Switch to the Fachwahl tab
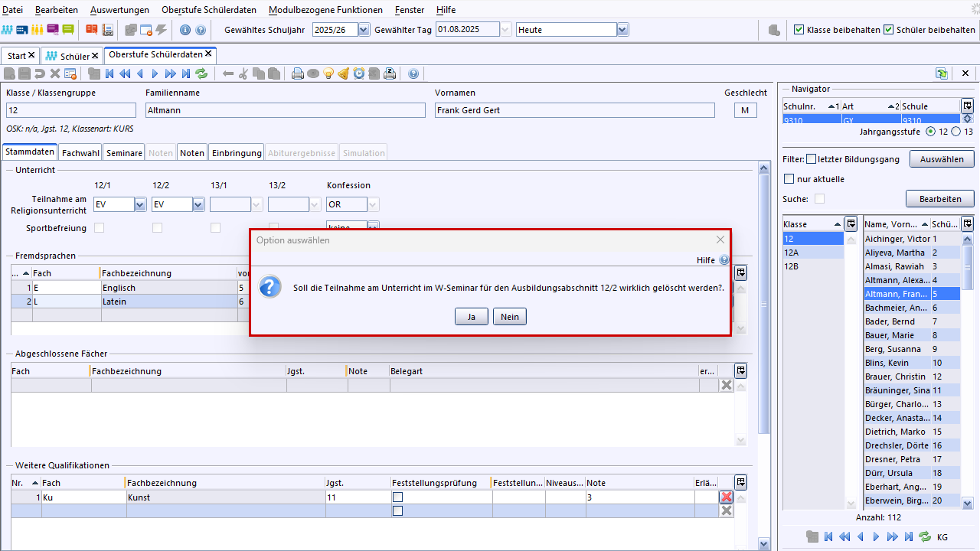 (x=81, y=152)
